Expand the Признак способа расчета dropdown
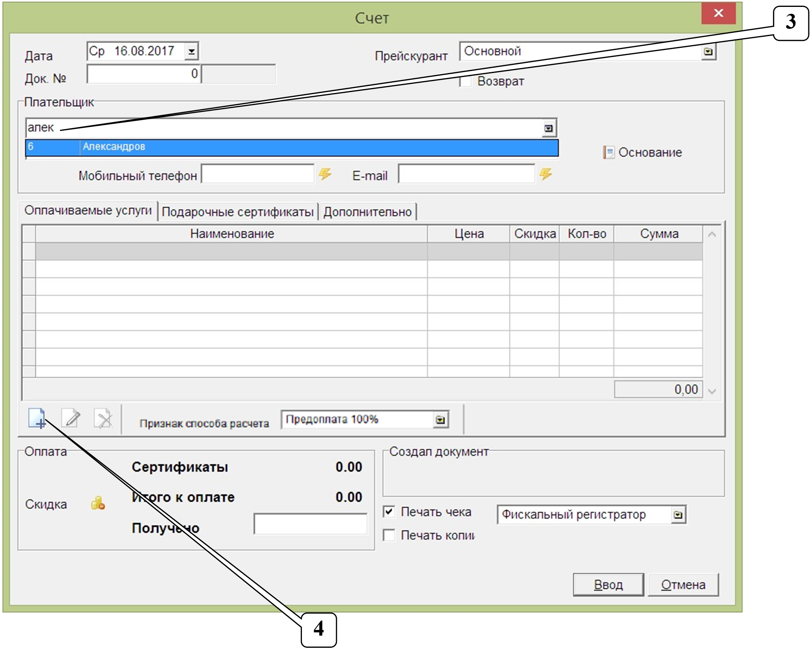 (440, 420)
